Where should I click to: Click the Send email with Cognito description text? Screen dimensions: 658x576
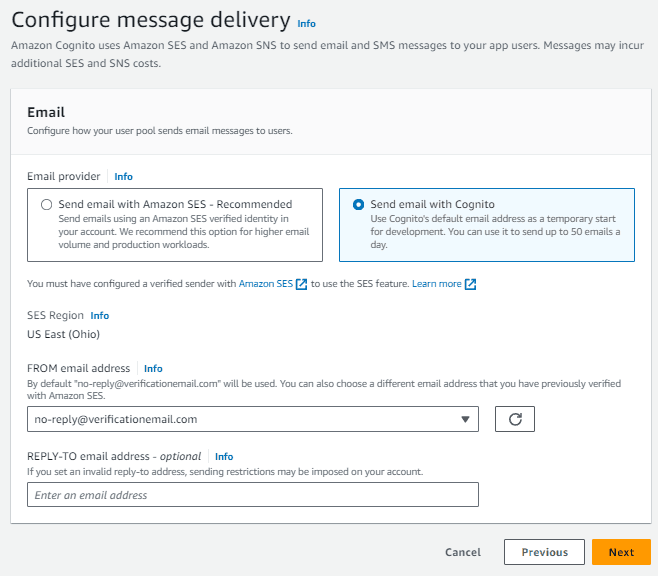[x=495, y=232]
